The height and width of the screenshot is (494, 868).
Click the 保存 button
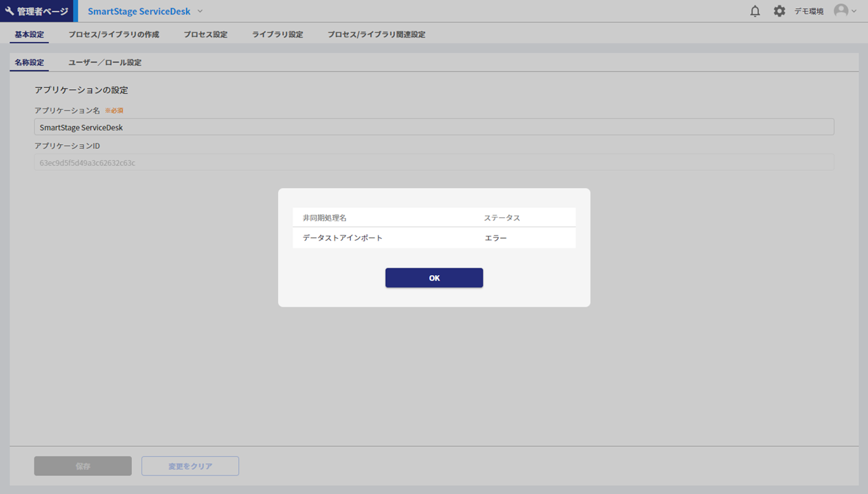point(82,466)
